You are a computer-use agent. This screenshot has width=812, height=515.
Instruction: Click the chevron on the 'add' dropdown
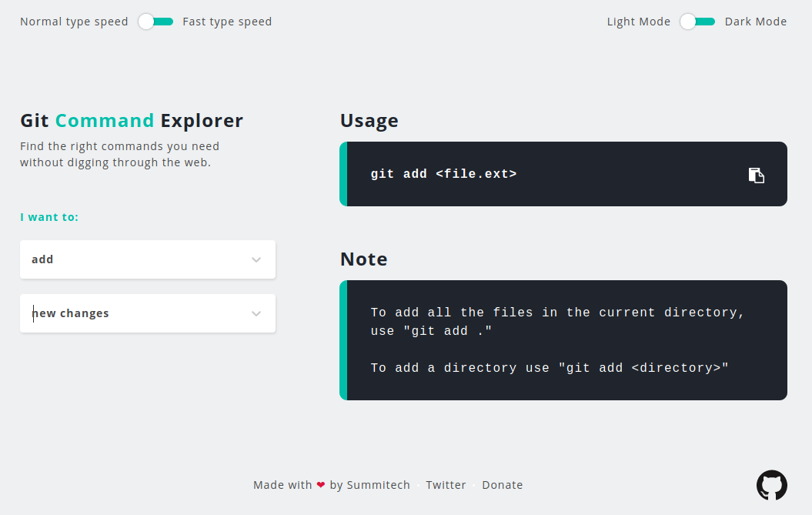point(256,259)
